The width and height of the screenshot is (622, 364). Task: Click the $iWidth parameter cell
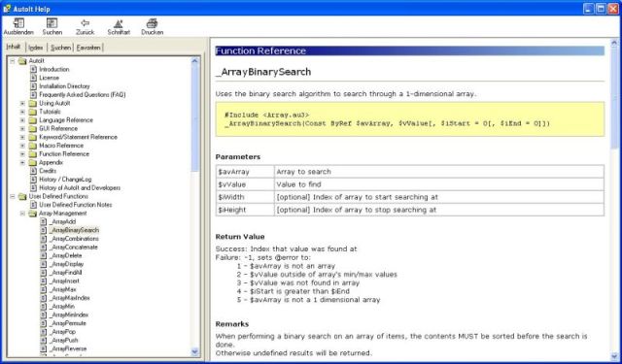click(x=245, y=197)
